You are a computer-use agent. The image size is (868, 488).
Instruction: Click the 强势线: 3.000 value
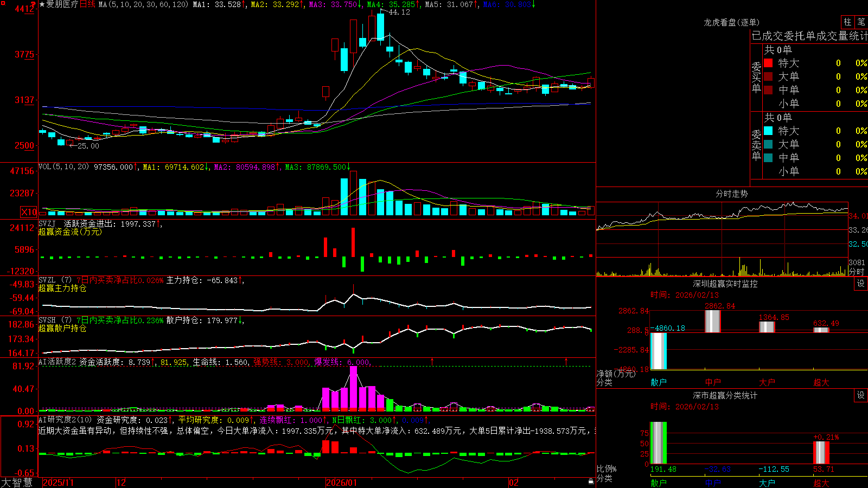click(281, 362)
